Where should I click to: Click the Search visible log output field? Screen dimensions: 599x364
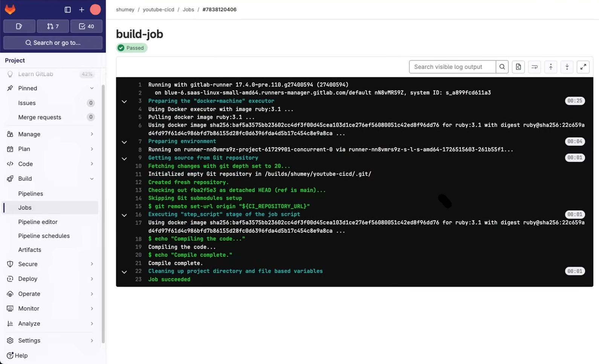tap(452, 67)
